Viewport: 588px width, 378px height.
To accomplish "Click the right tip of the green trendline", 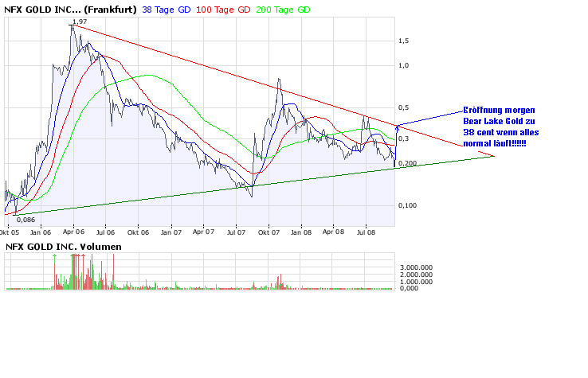I will pos(493,155).
